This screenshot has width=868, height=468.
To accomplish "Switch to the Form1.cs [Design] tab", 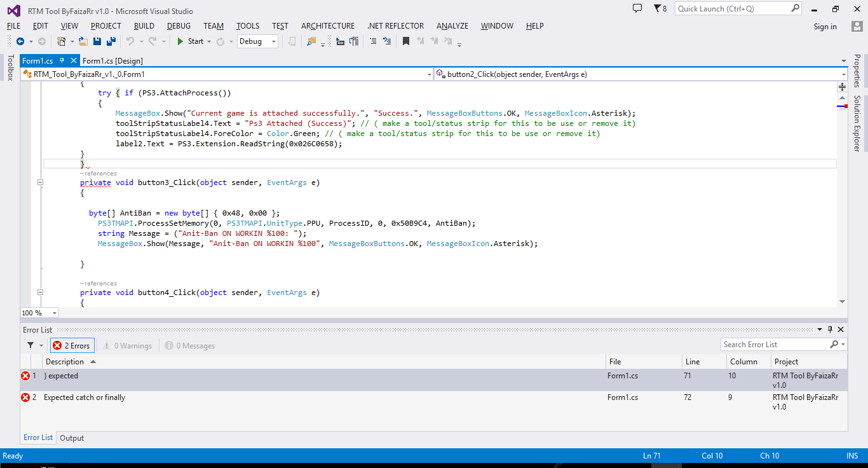I will pyautogui.click(x=112, y=61).
